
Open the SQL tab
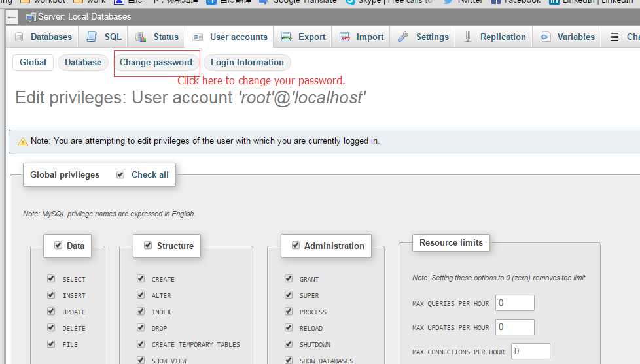103,37
